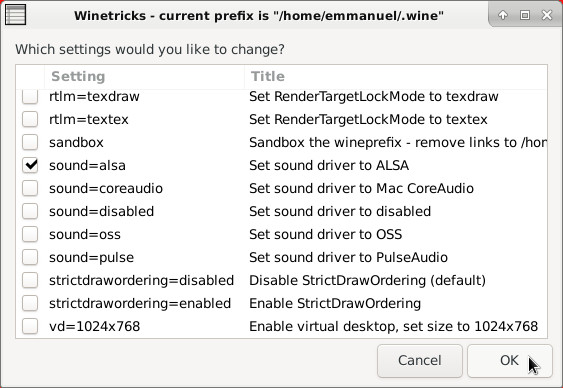This screenshot has width=563, height=388.
Task: Sort by the Setting column header
Action: pos(144,76)
